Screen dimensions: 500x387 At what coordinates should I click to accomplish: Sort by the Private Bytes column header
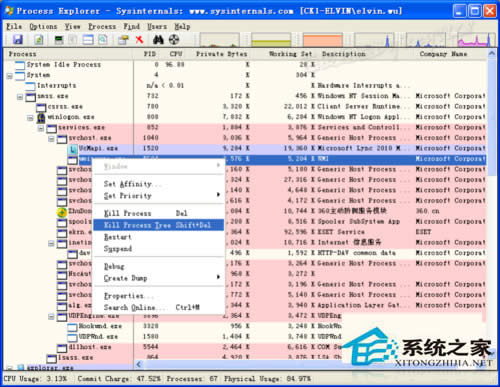pyautogui.click(x=221, y=54)
